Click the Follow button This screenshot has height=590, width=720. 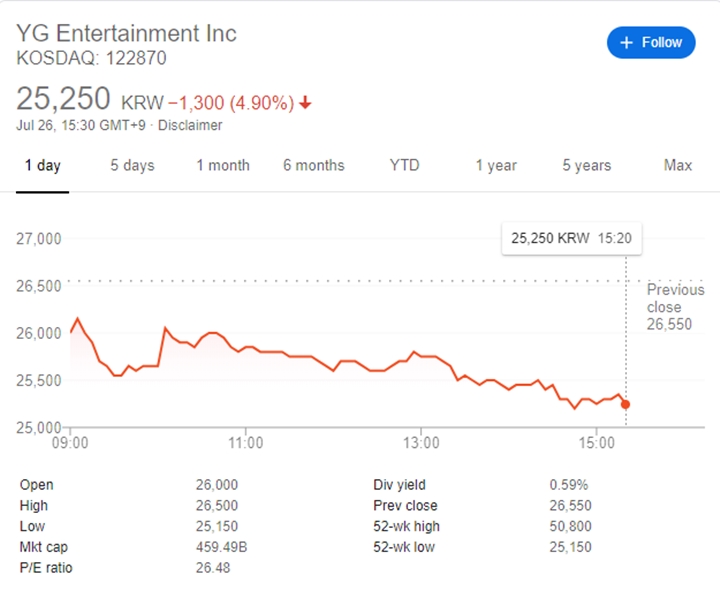(651, 42)
